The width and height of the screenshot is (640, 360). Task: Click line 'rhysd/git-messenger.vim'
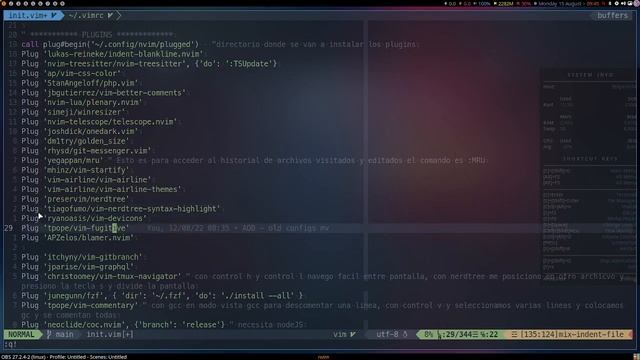coord(87,151)
